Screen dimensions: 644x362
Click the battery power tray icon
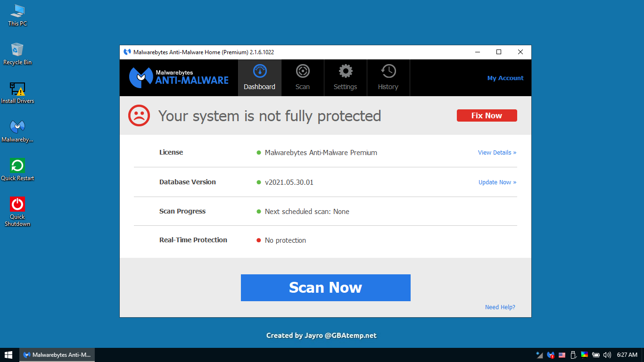click(x=596, y=355)
